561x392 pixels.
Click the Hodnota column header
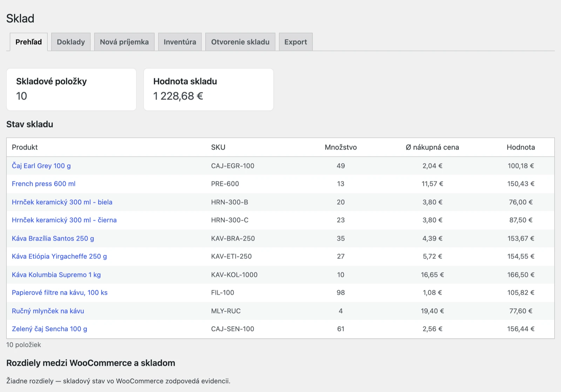tap(521, 147)
